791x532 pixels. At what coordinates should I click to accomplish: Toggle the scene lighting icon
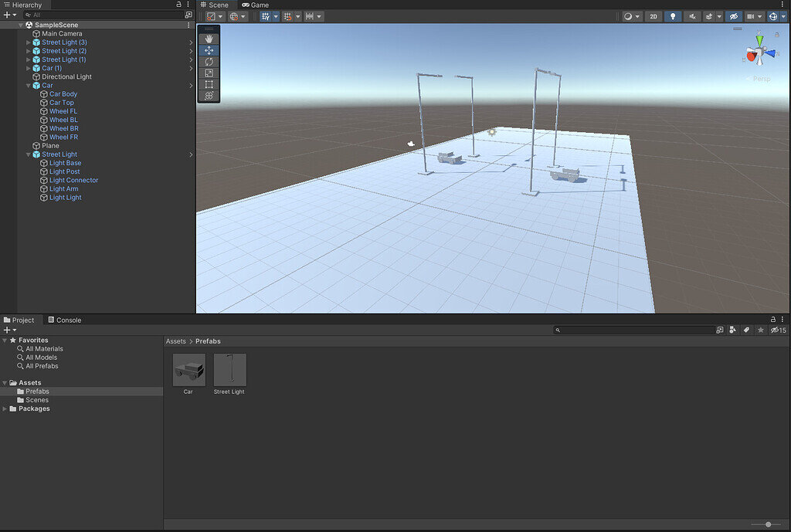click(x=674, y=15)
